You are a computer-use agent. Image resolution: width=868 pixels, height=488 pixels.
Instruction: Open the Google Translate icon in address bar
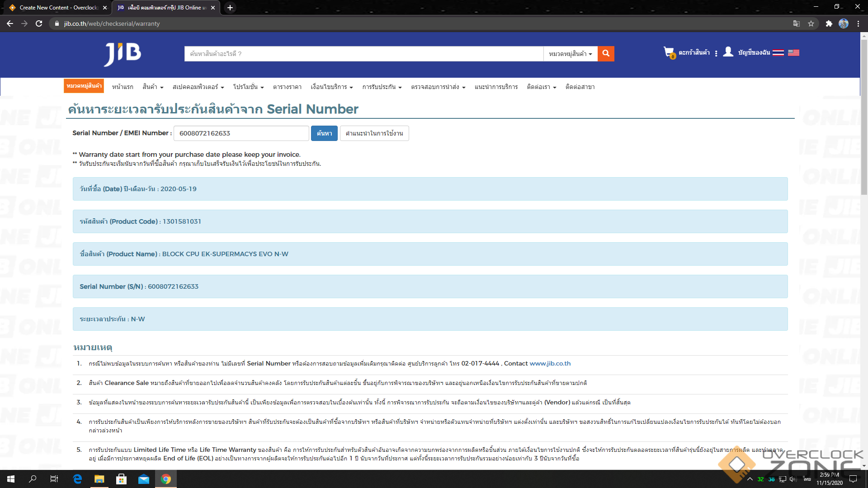797,23
